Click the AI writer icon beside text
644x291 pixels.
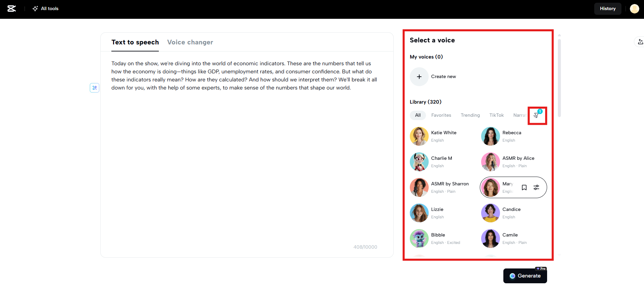[95, 88]
